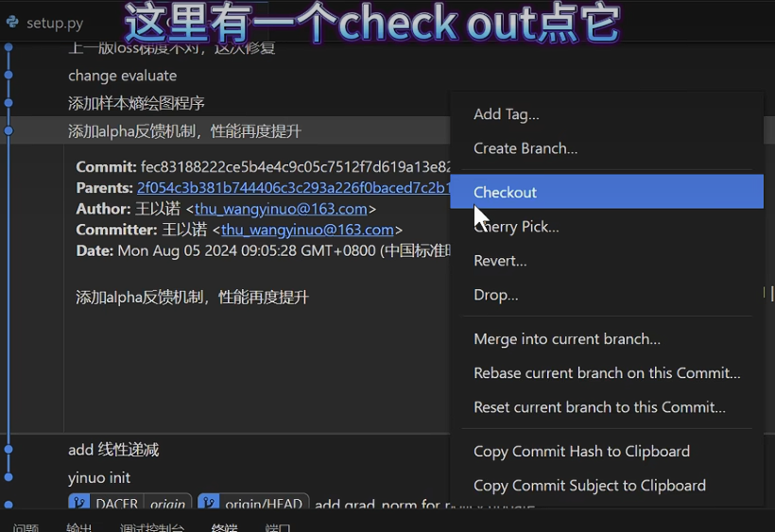Click graph node of '添加样本熵绘图程序' commit
775x532 pixels.
point(9,103)
